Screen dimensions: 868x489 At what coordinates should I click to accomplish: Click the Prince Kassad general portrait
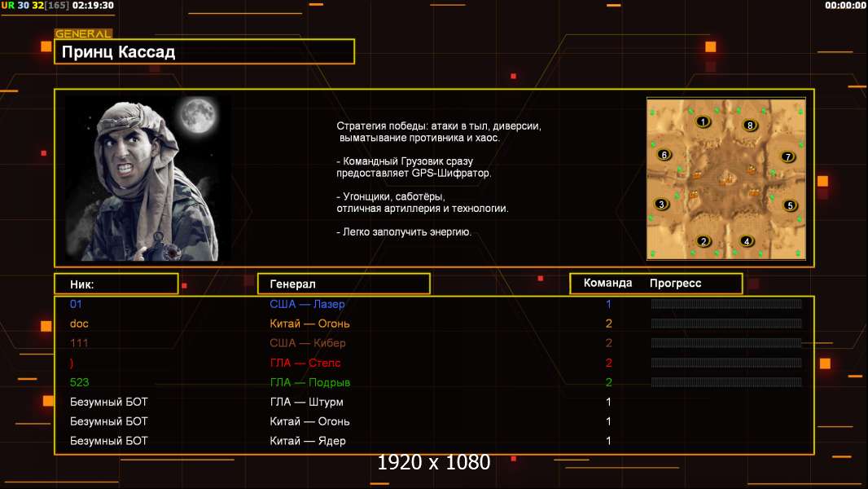pyautogui.click(x=147, y=179)
